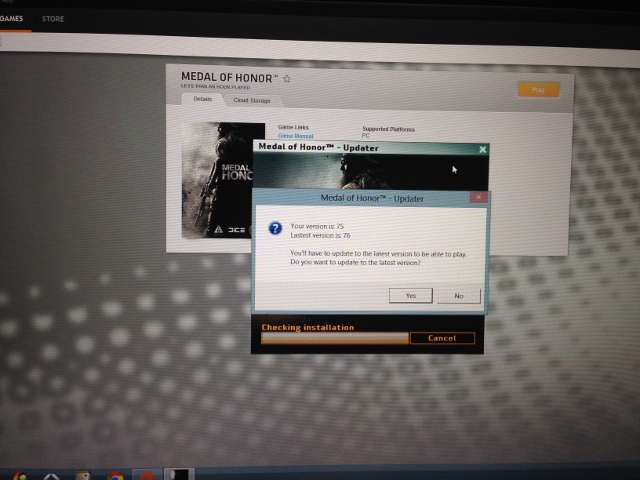The height and width of the screenshot is (480, 640).
Task: Click the 'Less than an hour played' text
Action: point(216,87)
